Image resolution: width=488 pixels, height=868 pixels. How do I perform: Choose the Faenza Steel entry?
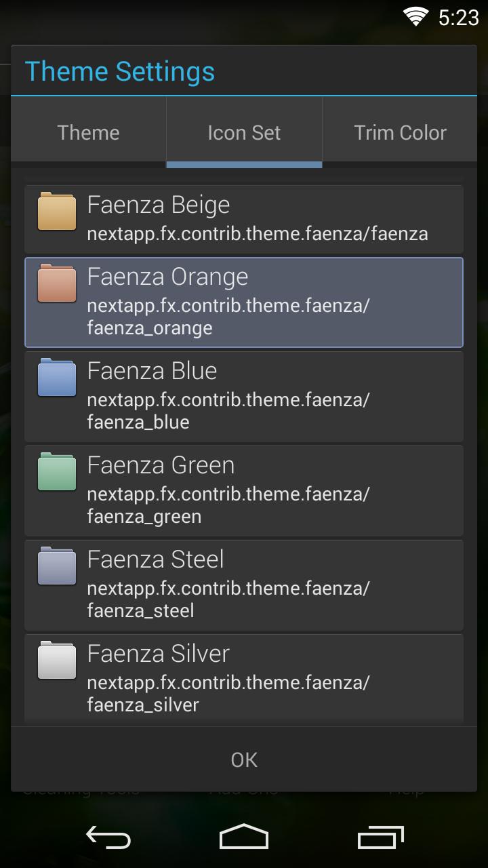click(244, 585)
